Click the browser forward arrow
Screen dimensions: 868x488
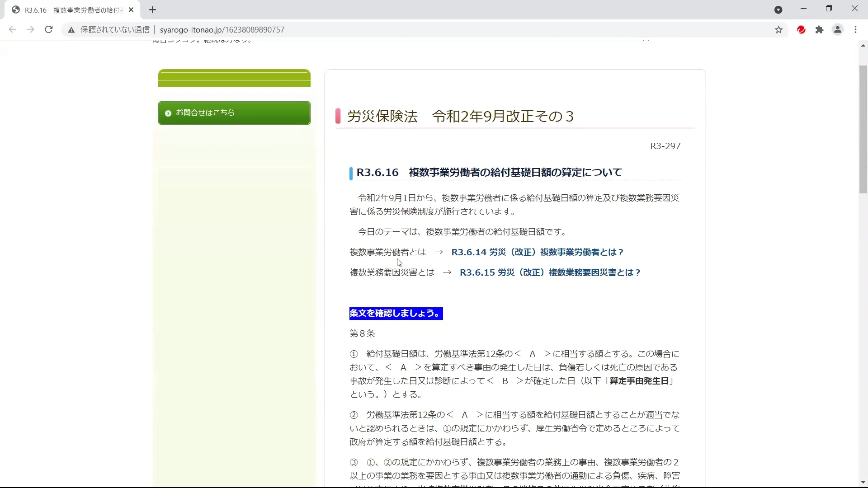tap(30, 30)
